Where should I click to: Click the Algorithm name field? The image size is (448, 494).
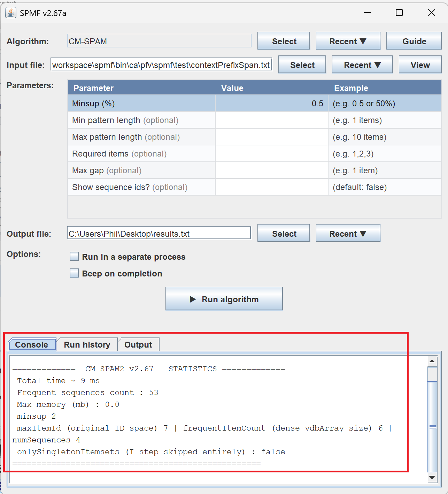pos(159,41)
